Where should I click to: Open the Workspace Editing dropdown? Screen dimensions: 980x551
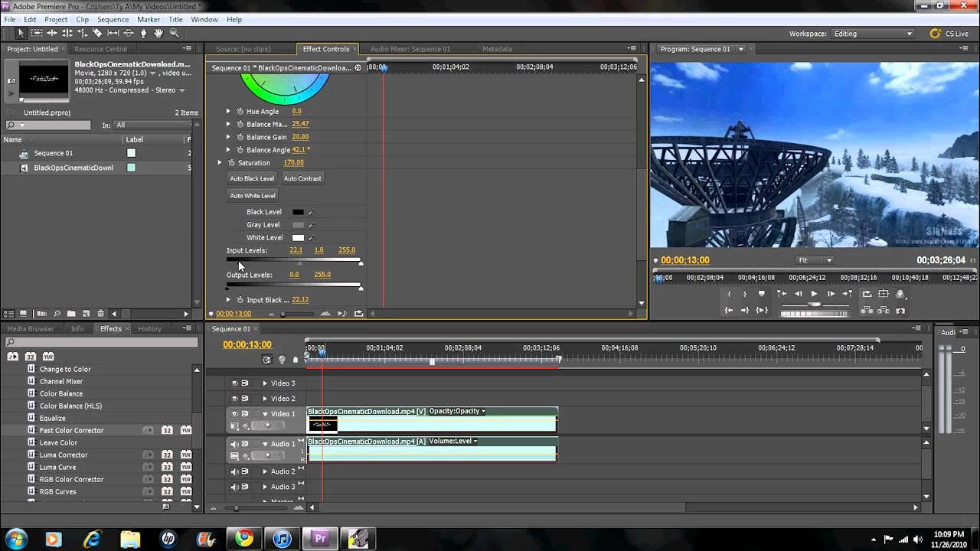(873, 34)
